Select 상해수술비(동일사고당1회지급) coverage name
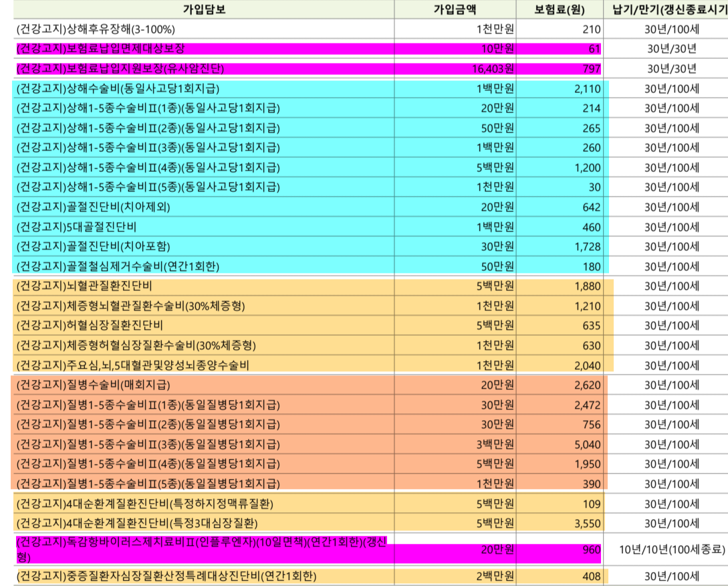Screen dimensions: 728x586 pyautogui.click(x=118, y=88)
